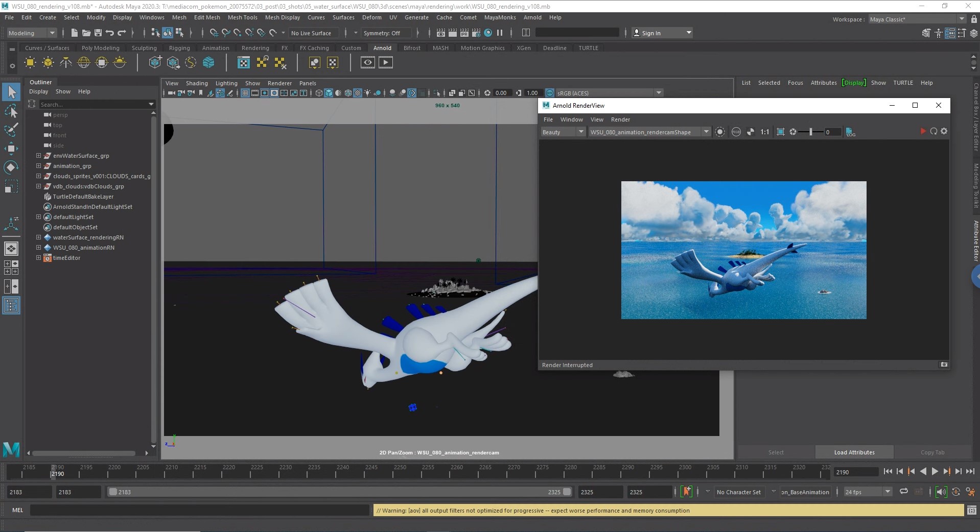The image size is (980, 532).
Task: Click the Select button in Attribute Editor
Action: [776, 452]
